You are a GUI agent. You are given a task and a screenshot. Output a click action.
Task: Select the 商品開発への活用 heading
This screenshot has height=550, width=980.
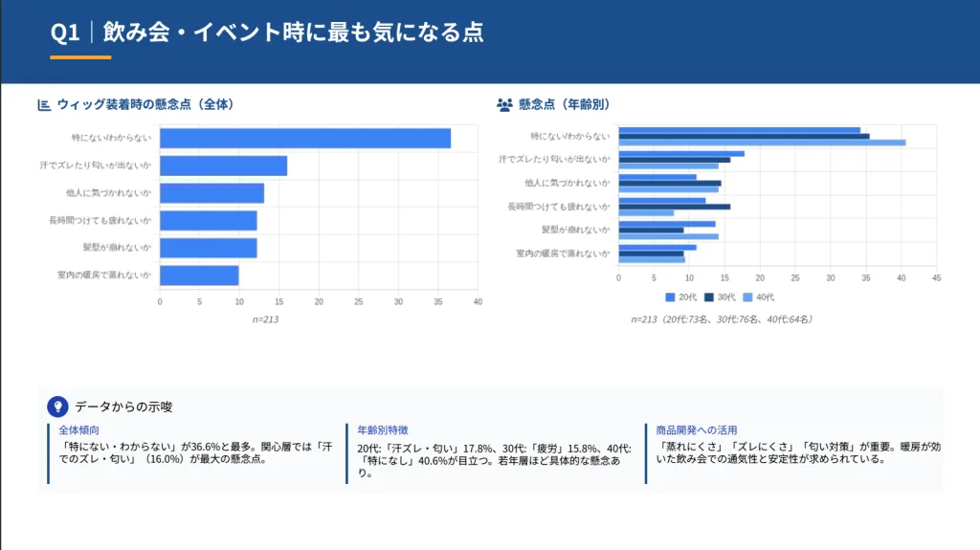tap(698, 430)
